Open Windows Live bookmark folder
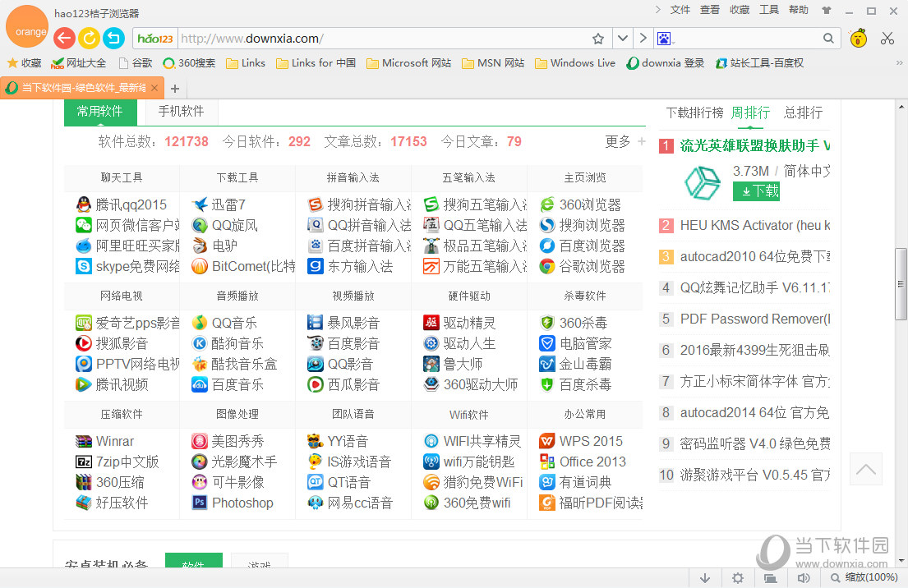 (x=575, y=63)
